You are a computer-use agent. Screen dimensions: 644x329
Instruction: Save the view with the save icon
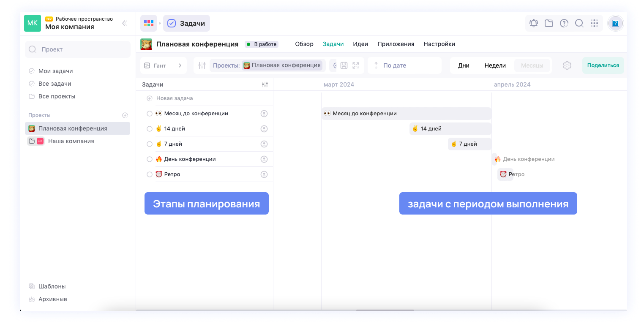(344, 65)
